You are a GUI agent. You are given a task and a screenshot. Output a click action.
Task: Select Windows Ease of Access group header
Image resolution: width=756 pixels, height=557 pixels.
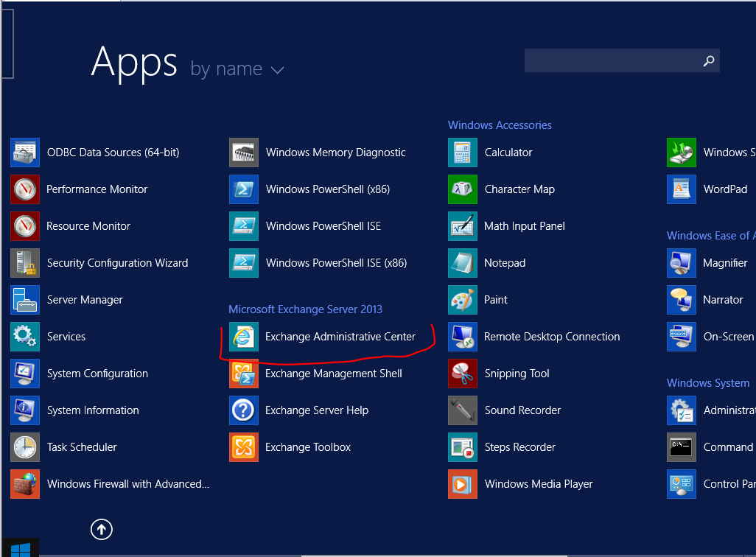(711, 236)
